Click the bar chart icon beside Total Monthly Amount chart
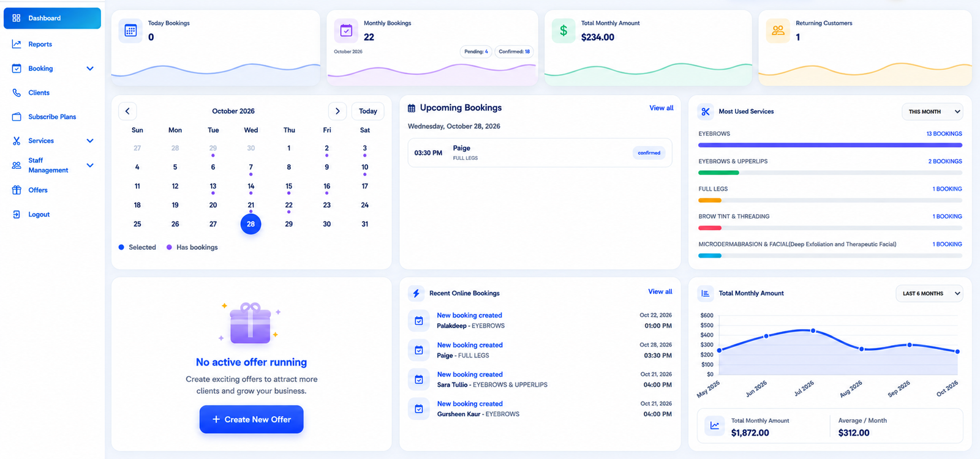The height and width of the screenshot is (459, 980). coord(706,293)
